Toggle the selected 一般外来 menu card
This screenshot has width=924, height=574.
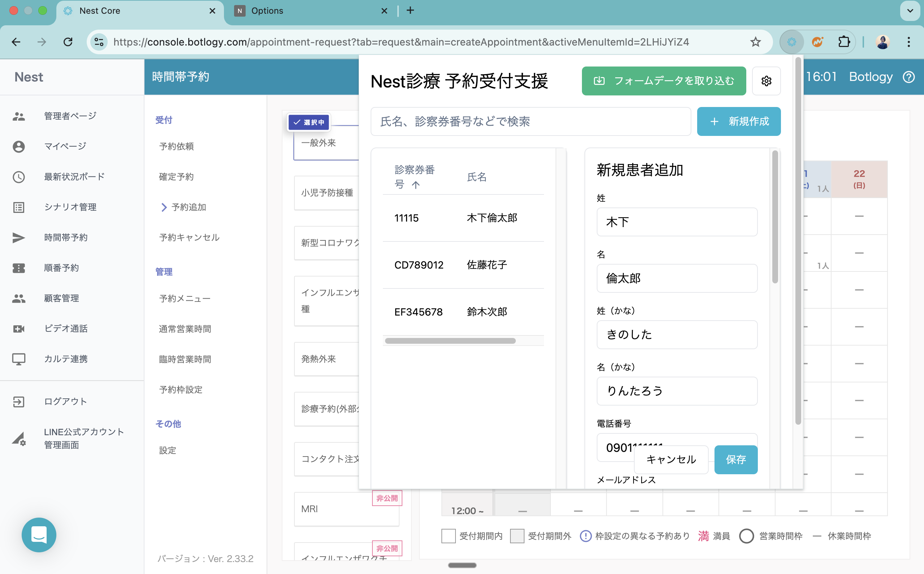click(326, 143)
